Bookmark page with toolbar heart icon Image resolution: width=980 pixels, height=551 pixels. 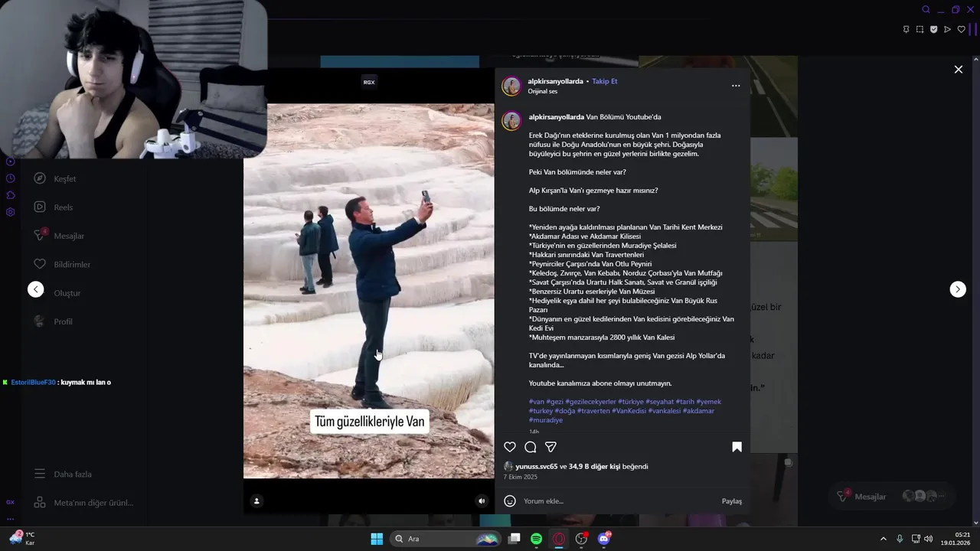[x=961, y=30]
